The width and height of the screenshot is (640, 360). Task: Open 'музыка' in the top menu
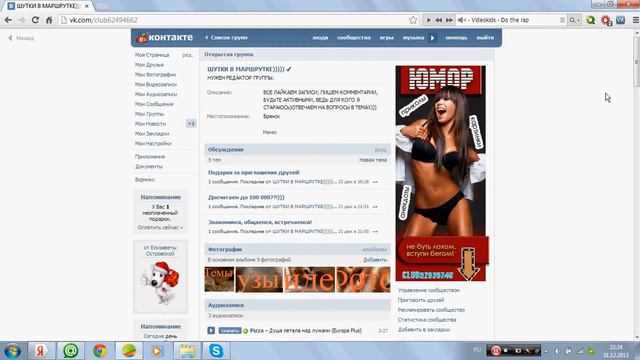tap(413, 38)
